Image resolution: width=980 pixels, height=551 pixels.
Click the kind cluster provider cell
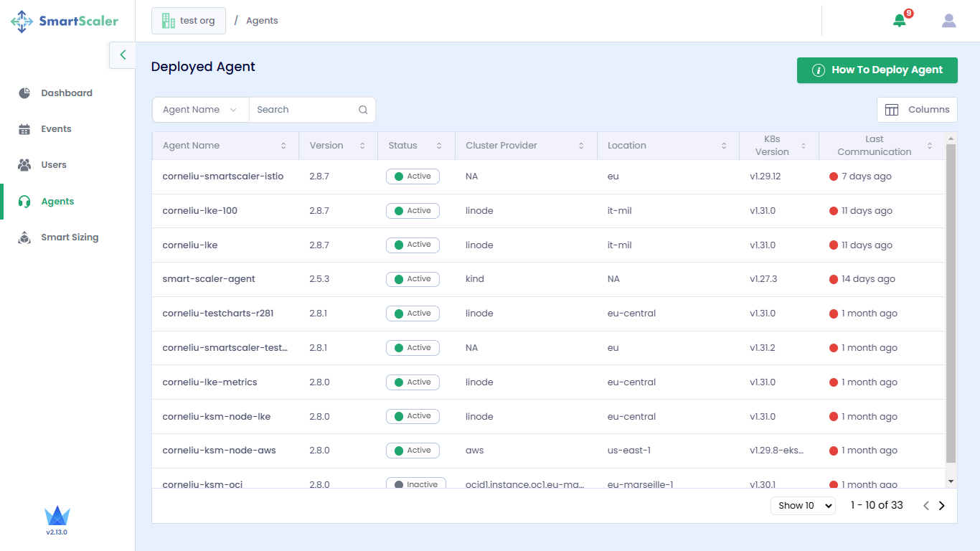475,279
